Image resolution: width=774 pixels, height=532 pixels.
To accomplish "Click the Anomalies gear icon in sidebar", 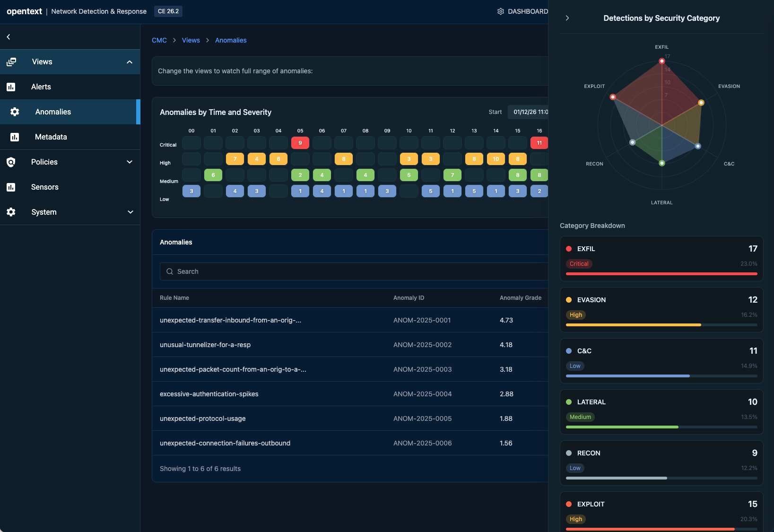I will click(15, 112).
